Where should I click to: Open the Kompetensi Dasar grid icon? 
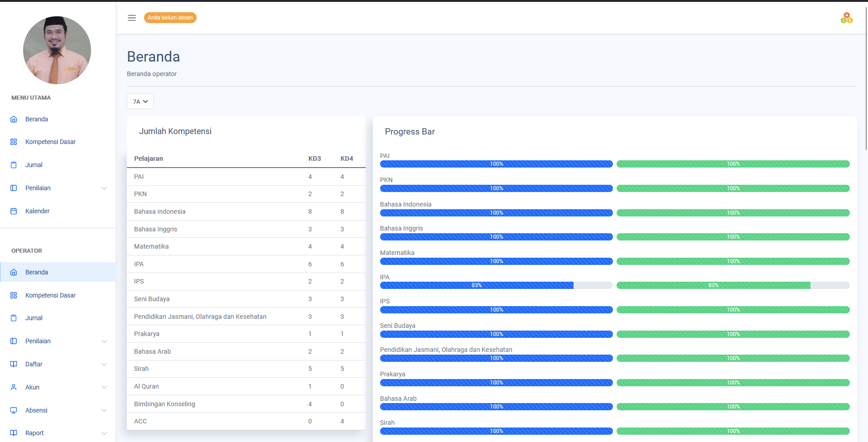[x=13, y=142]
